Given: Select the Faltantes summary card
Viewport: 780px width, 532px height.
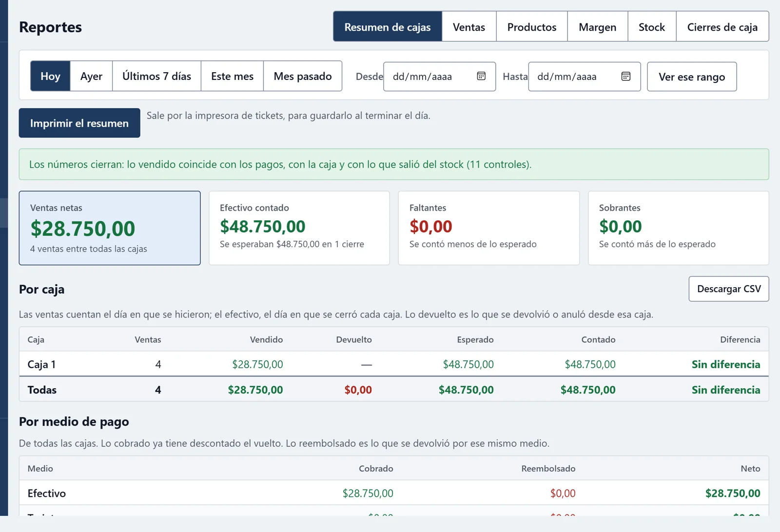Looking at the screenshot, I should 489,228.
